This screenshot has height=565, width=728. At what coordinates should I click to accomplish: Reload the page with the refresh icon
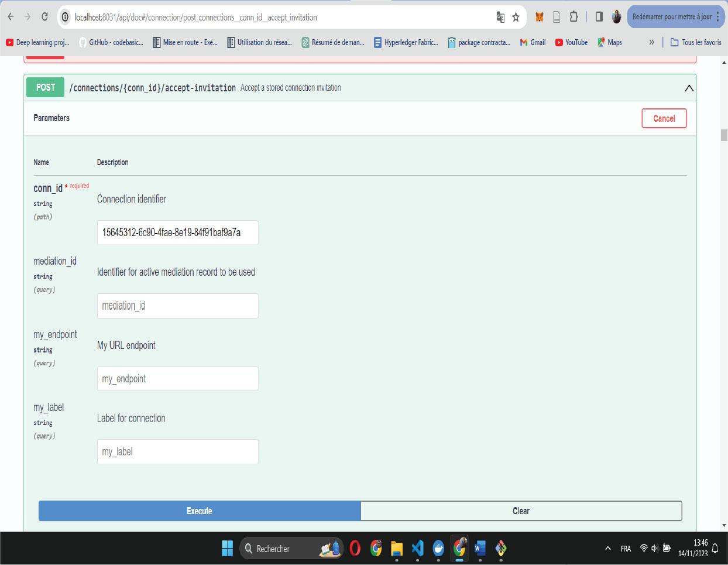pos(44,17)
